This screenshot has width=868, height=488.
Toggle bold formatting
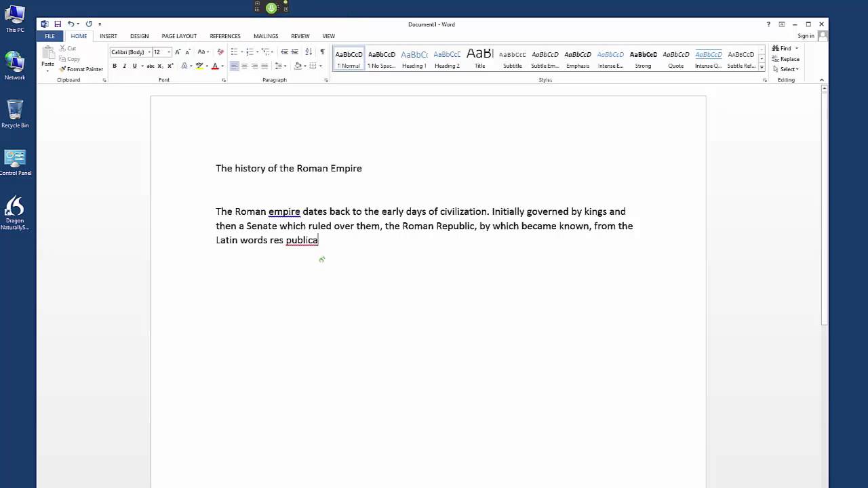pos(115,66)
